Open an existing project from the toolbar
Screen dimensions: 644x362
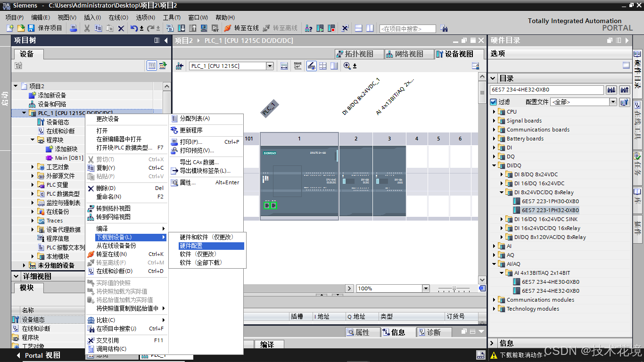[21, 28]
